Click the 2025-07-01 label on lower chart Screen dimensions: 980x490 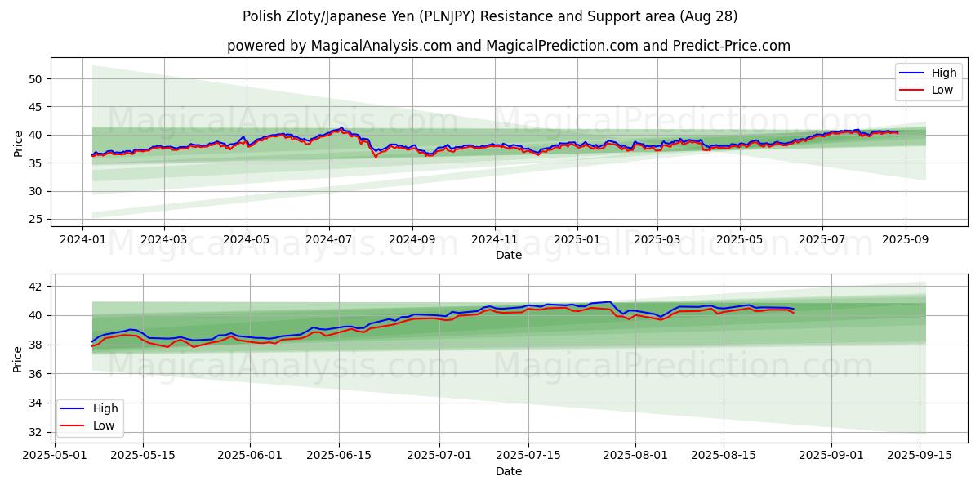pos(439,457)
